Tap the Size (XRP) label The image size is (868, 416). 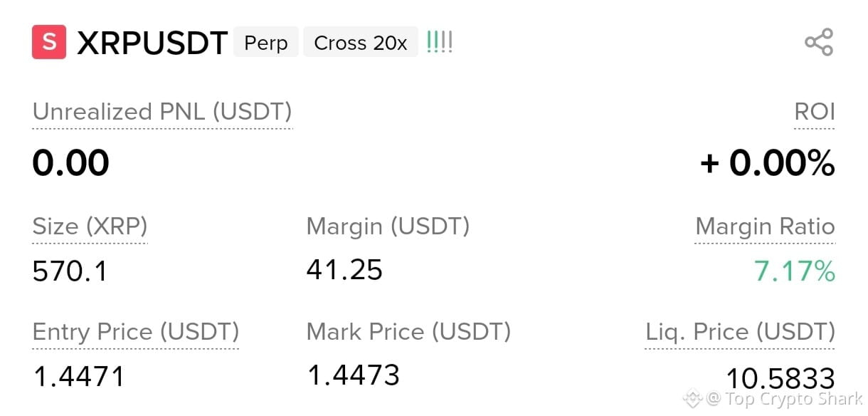90,227
